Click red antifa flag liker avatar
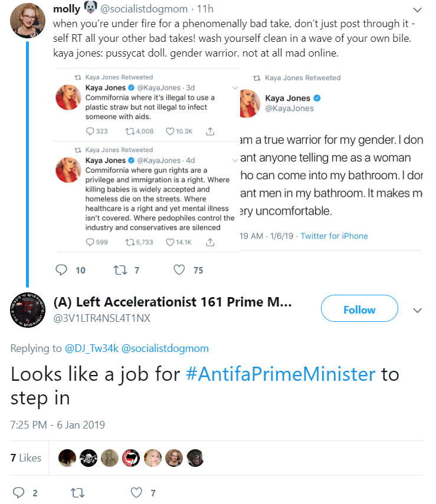The width and height of the screenshot is (436, 504). (x=131, y=457)
